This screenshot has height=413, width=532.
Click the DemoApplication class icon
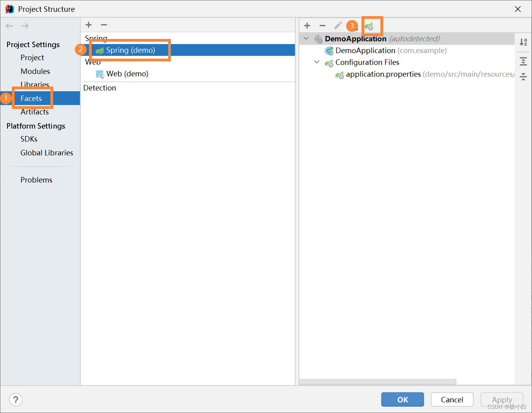(329, 51)
